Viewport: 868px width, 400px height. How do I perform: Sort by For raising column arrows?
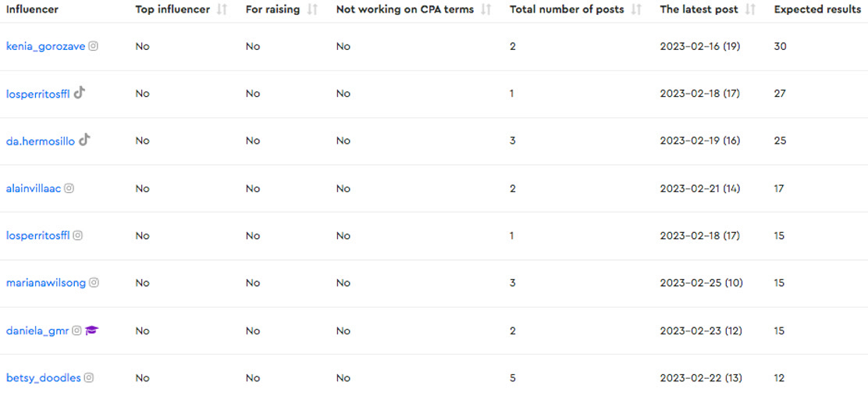click(312, 9)
